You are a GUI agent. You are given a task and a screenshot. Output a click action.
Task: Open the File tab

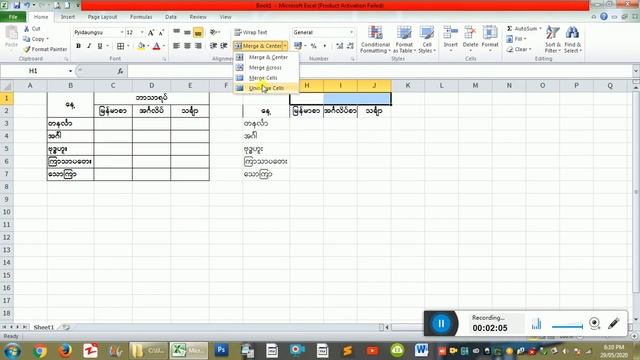(13, 17)
